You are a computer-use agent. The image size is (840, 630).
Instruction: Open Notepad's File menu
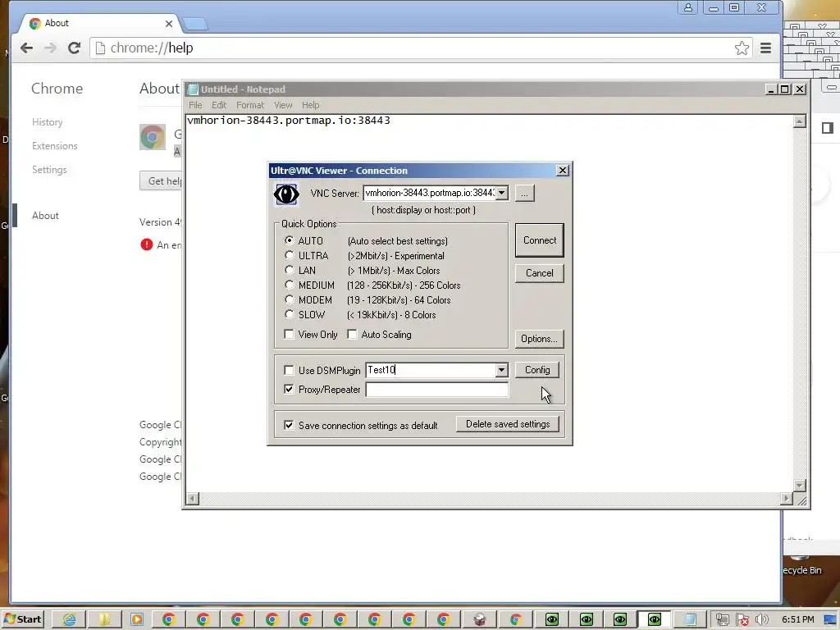[x=195, y=105]
